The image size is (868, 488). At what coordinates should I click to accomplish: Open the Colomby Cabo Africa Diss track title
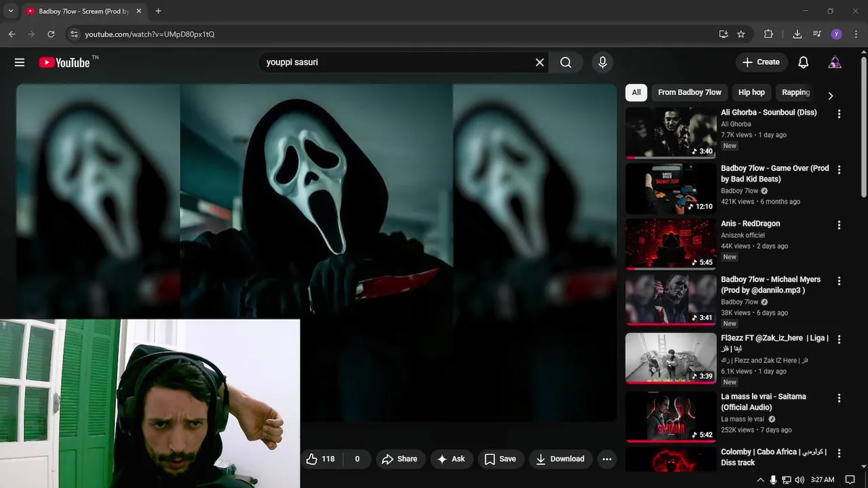[x=774, y=457]
